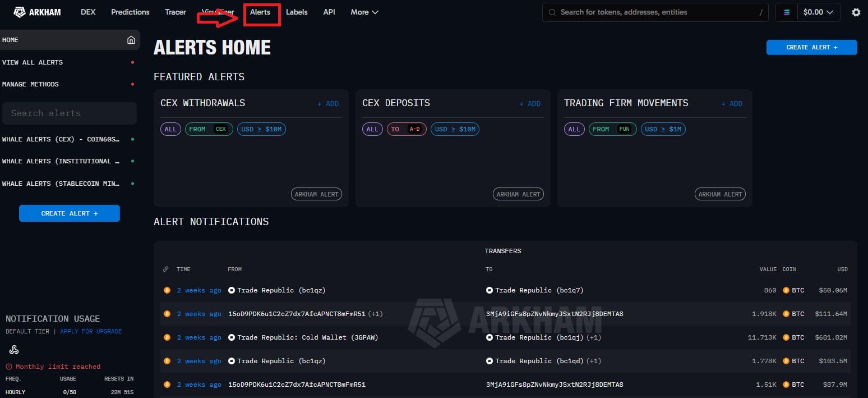Click the Trade Republic icon beside recipient (bc1qj)
This screenshot has height=398, width=868.
490,337
